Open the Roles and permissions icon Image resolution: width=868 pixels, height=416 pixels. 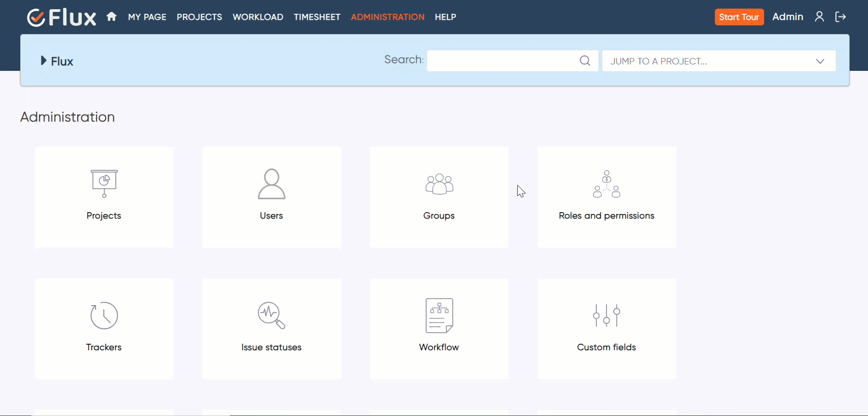[x=606, y=184]
